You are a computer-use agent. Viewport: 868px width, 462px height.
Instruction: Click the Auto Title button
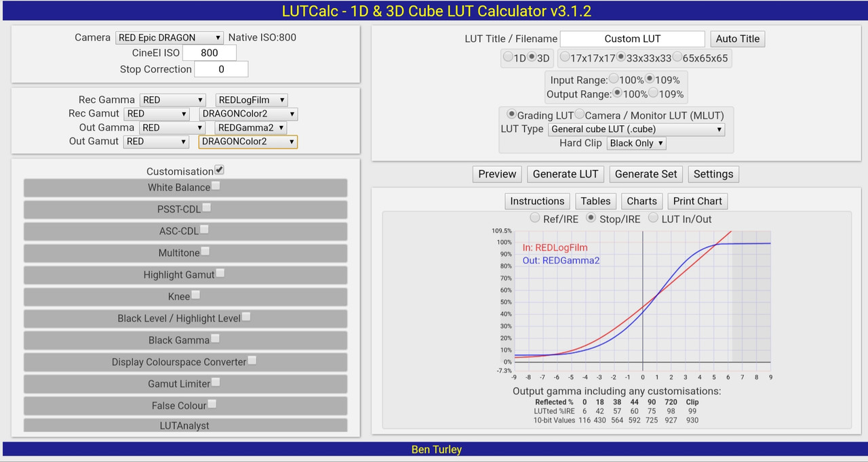coord(738,39)
